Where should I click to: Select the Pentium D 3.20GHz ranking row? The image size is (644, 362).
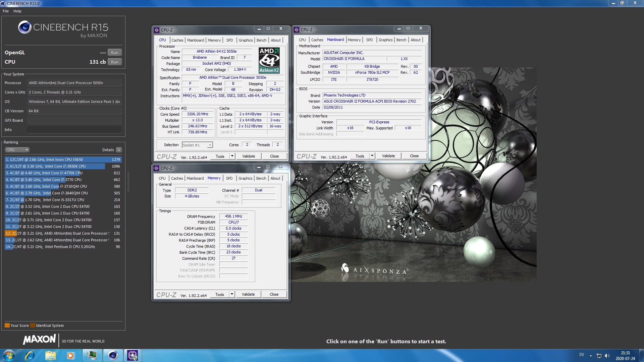tap(63, 247)
